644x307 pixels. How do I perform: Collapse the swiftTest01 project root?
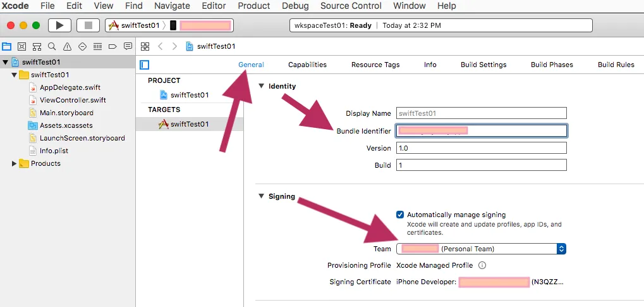tap(5, 62)
